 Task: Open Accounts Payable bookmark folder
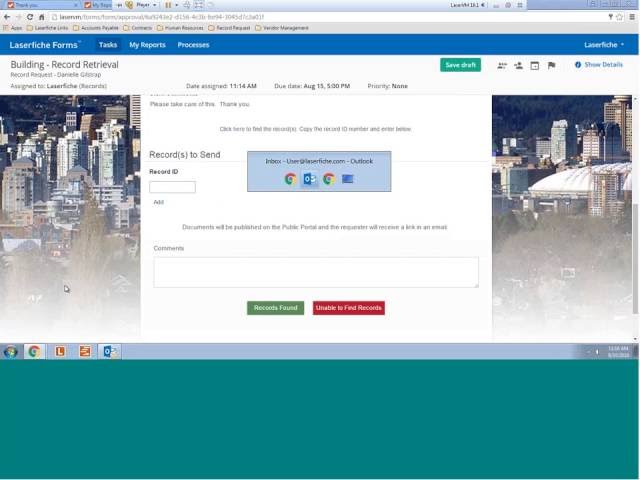click(x=96, y=28)
